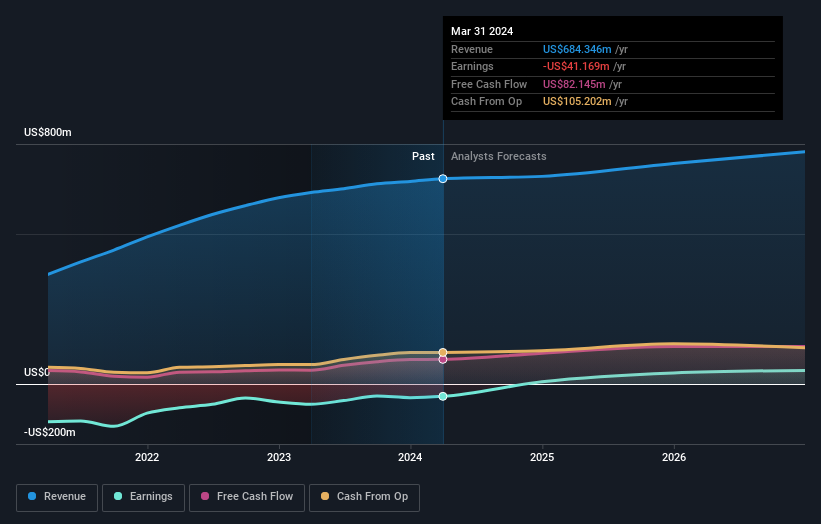Click the Cash From Op row label in tooltip
The image size is (821, 524).
pyautogui.click(x=486, y=102)
